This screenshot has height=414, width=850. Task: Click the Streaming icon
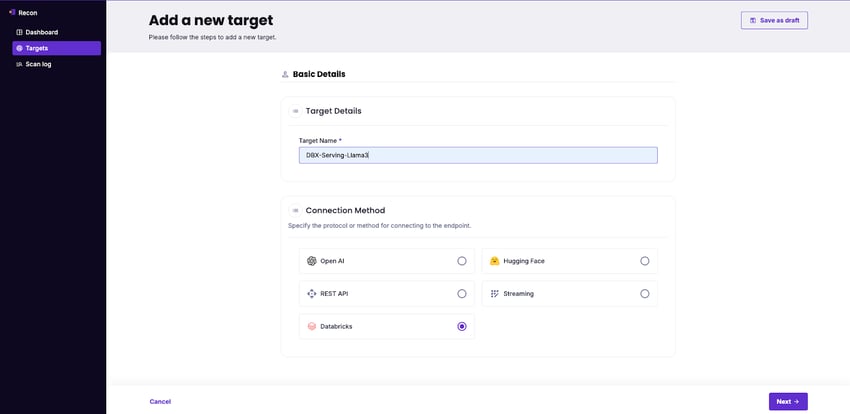tap(494, 294)
